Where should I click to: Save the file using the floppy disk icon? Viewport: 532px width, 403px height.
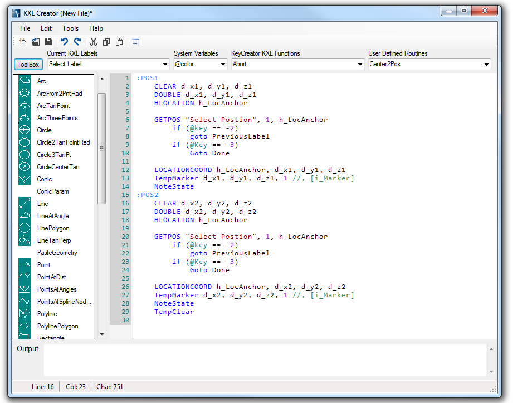(x=48, y=42)
